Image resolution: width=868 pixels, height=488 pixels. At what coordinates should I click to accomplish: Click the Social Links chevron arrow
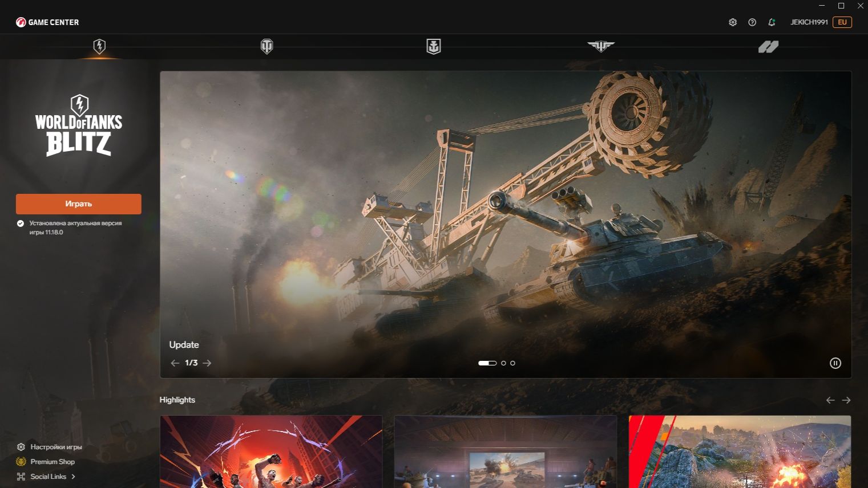coord(73,477)
